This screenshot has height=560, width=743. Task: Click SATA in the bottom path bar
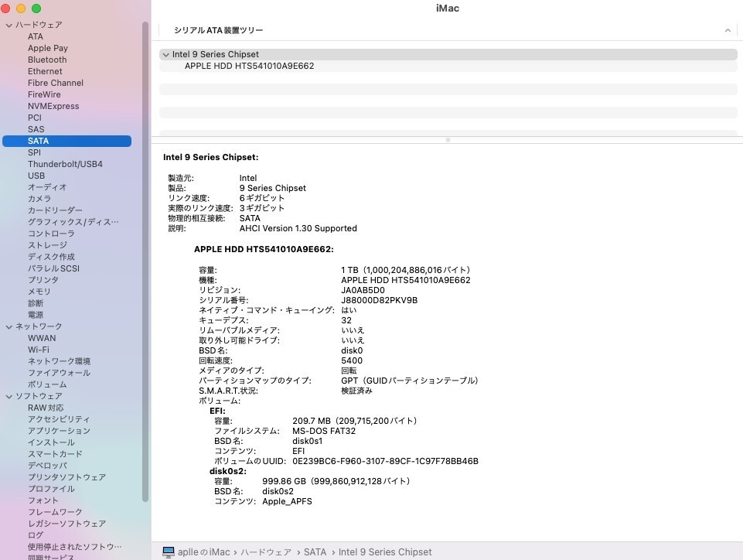click(315, 552)
